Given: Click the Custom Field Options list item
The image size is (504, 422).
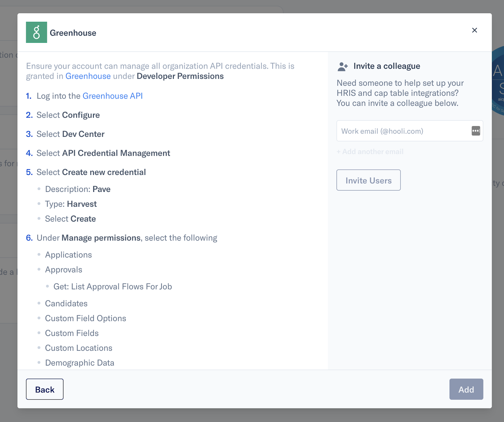Looking at the screenshot, I should (86, 318).
